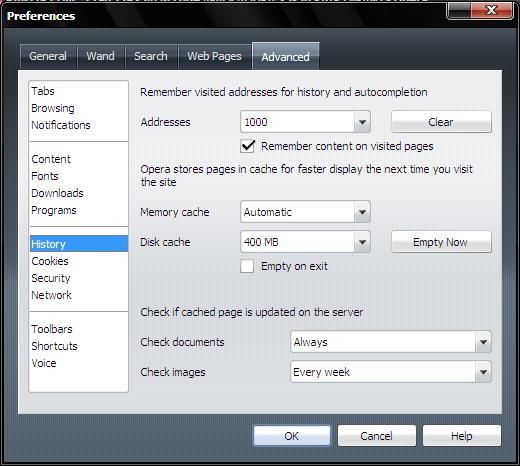This screenshot has height=466, width=520.
Task: Open the Wand tab
Action: 101,56
